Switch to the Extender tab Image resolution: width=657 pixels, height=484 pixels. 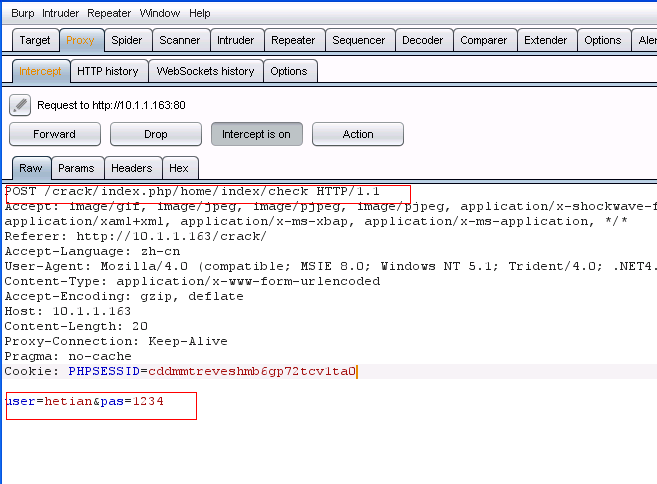pyautogui.click(x=546, y=40)
